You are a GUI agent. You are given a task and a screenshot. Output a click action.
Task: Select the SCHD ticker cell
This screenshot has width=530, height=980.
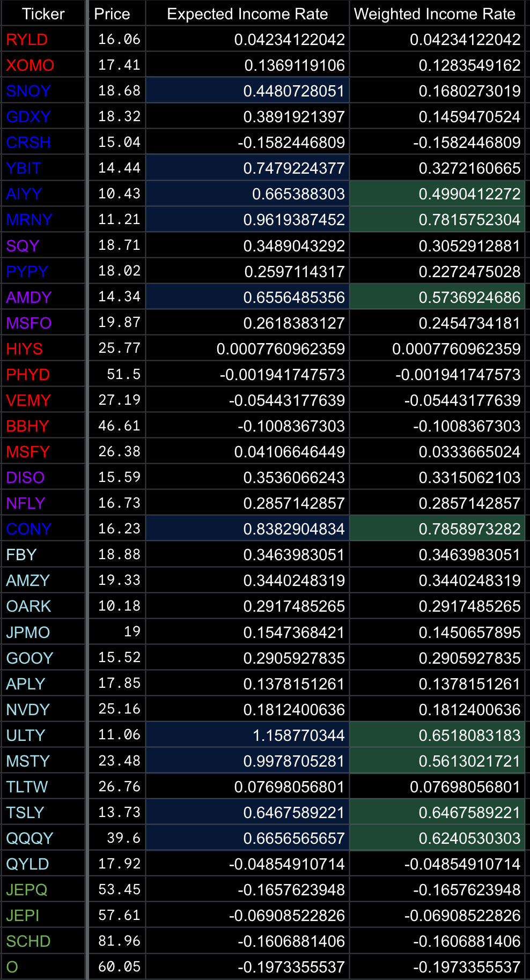[x=43, y=941]
